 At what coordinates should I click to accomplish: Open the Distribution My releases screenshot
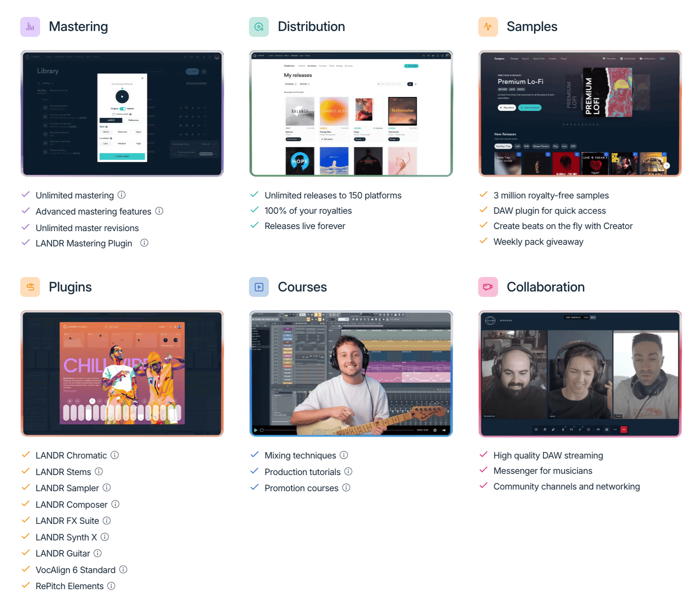tap(351, 113)
